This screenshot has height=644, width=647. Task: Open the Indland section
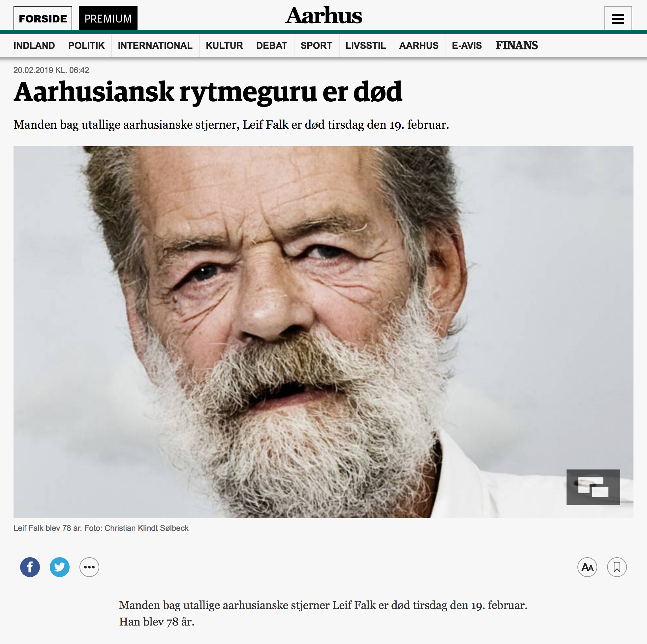pos(34,46)
